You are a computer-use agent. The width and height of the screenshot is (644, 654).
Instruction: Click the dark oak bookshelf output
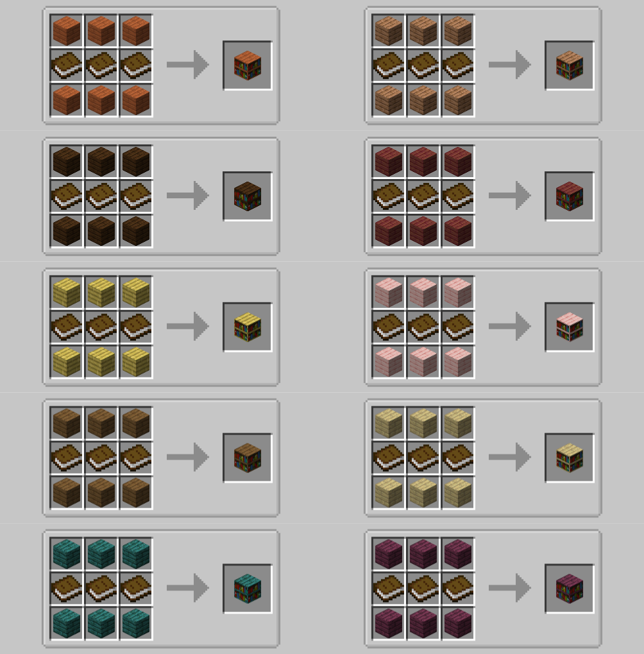pyautogui.click(x=248, y=196)
